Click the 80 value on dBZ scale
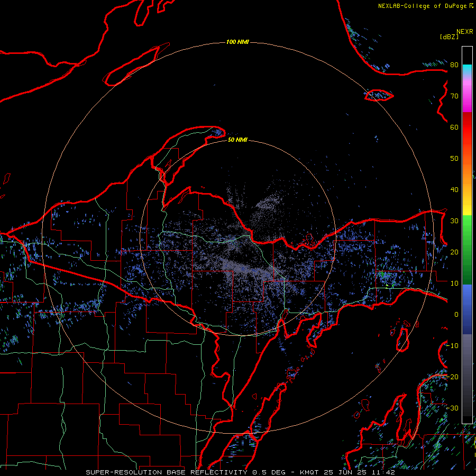 [454, 65]
